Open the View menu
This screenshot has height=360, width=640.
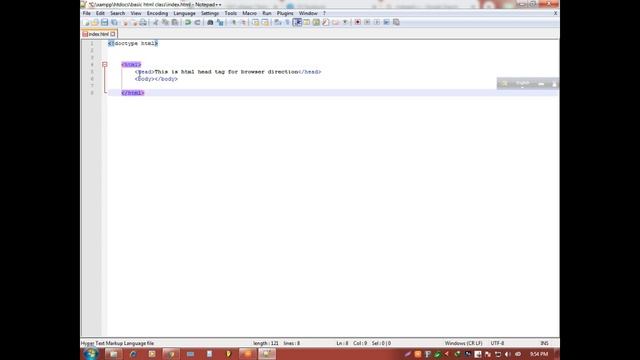tap(136, 13)
